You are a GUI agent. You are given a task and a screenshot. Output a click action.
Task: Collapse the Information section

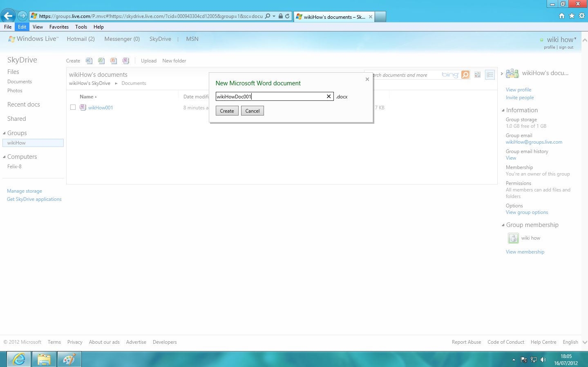click(503, 110)
